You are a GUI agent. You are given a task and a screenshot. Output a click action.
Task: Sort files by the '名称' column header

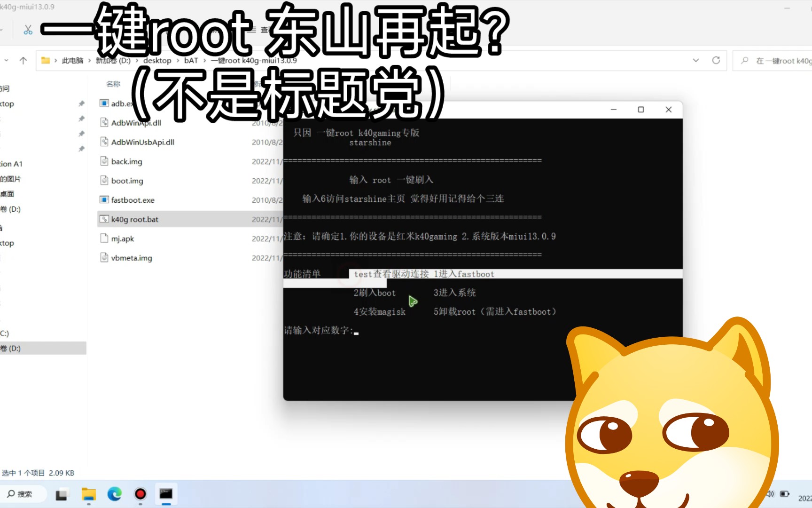click(x=113, y=84)
